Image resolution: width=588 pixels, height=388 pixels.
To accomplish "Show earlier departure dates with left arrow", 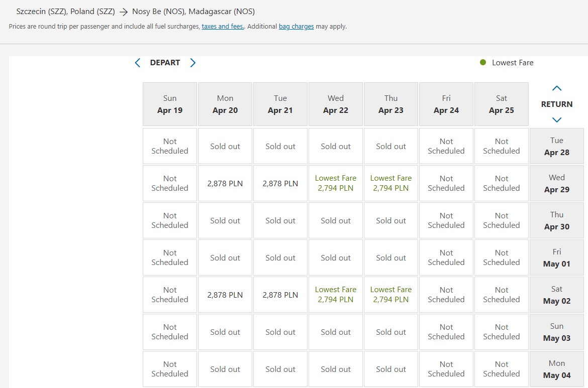I will pyautogui.click(x=138, y=63).
